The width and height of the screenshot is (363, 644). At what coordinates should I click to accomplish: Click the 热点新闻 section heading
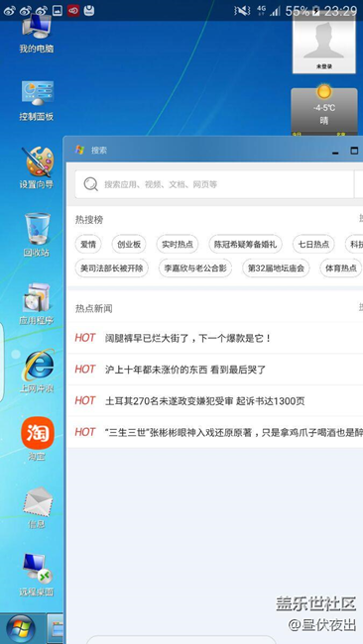click(93, 308)
